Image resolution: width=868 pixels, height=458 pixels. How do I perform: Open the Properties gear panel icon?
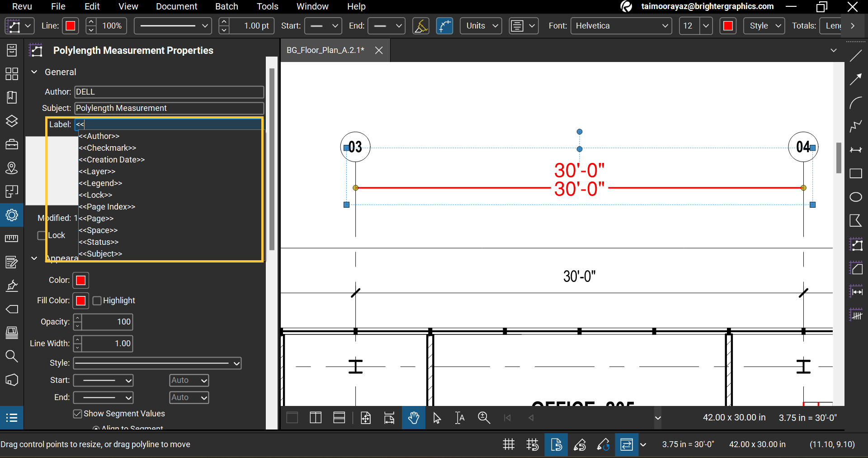(12, 215)
